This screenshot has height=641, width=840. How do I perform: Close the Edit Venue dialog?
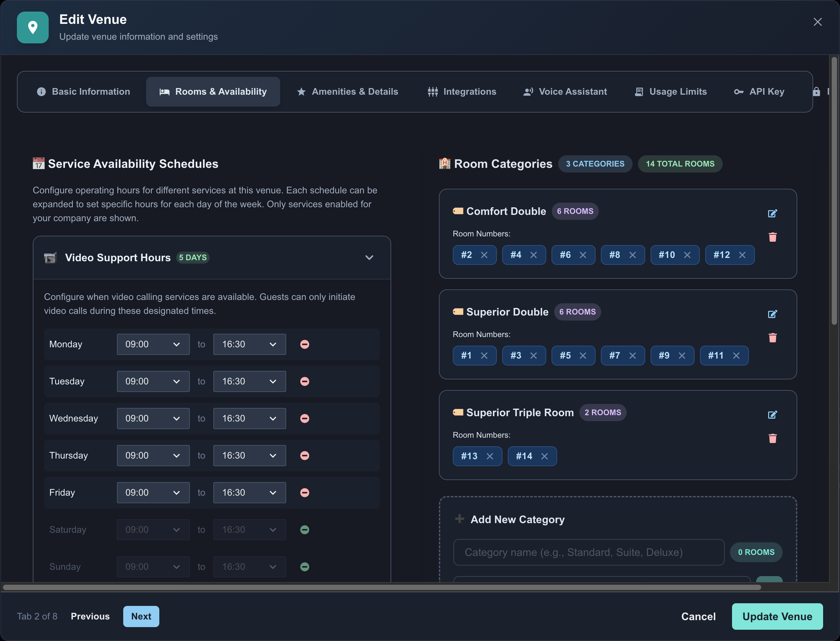(x=817, y=22)
